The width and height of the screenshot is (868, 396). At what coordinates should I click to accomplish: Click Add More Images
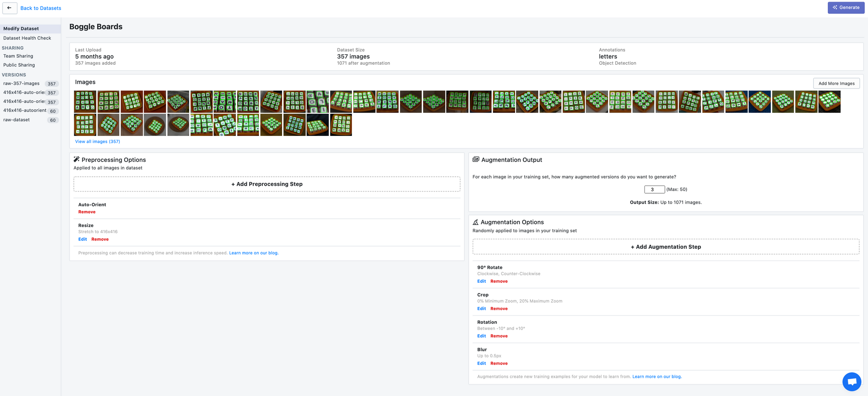(836, 83)
